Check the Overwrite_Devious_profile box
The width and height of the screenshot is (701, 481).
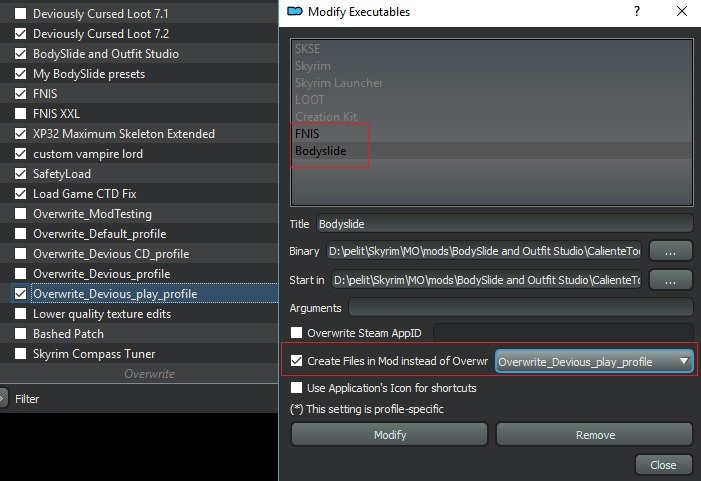coord(21,274)
